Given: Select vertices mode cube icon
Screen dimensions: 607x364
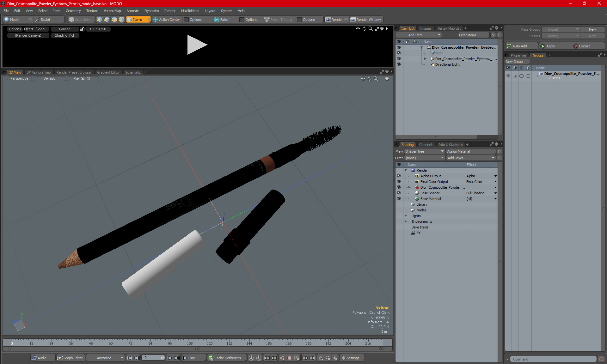Looking at the screenshot, I should (x=100, y=20).
